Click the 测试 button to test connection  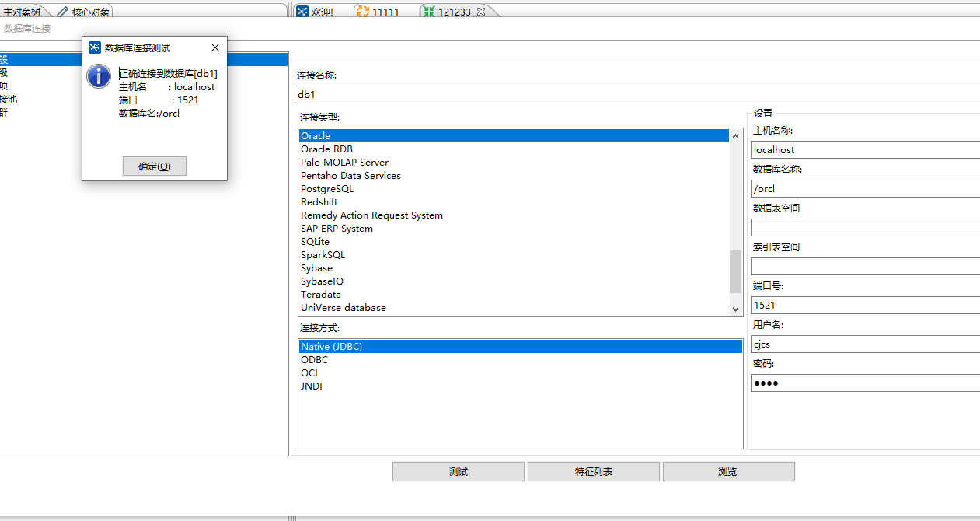tap(458, 471)
